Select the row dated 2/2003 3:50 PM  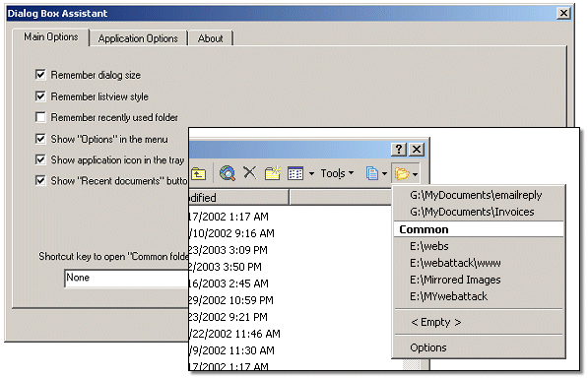pyautogui.click(x=225, y=267)
